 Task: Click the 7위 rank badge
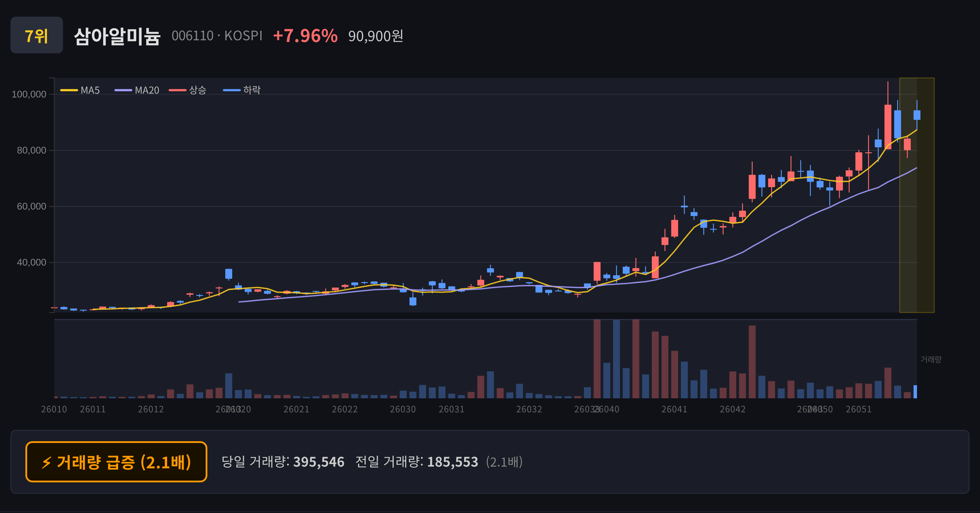point(36,35)
